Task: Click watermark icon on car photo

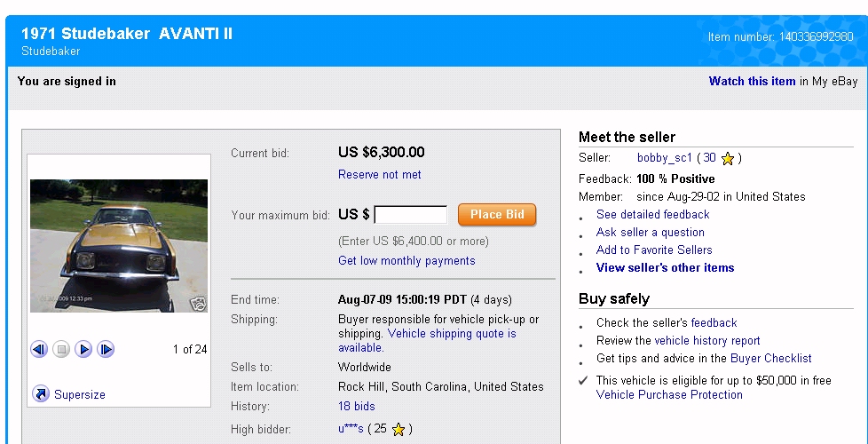Action: point(198,304)
